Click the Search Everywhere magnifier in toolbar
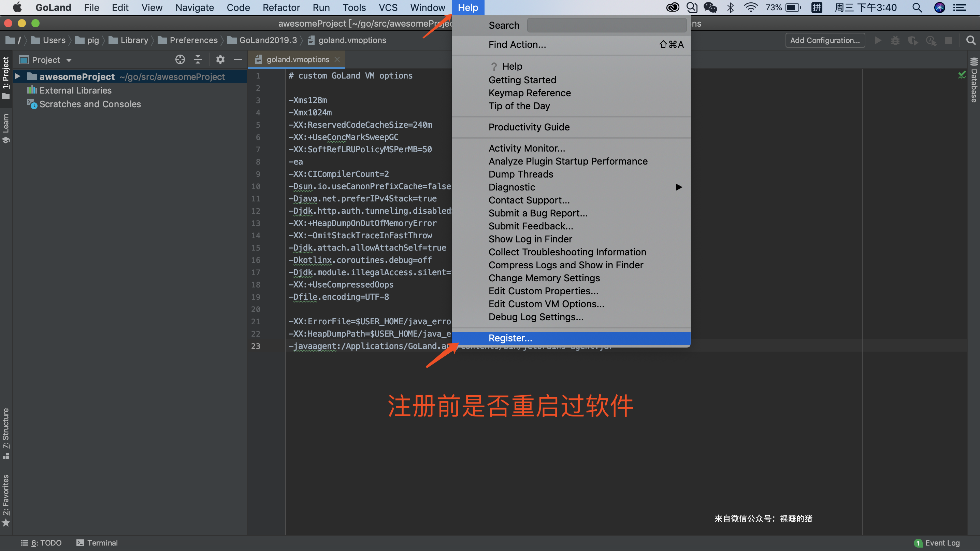The image size is (980, 551). click(971, 40)
